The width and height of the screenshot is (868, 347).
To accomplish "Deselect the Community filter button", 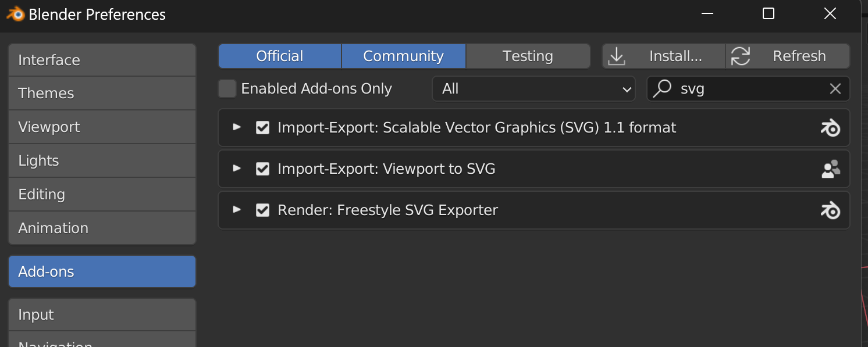I will tap(403, 56).
